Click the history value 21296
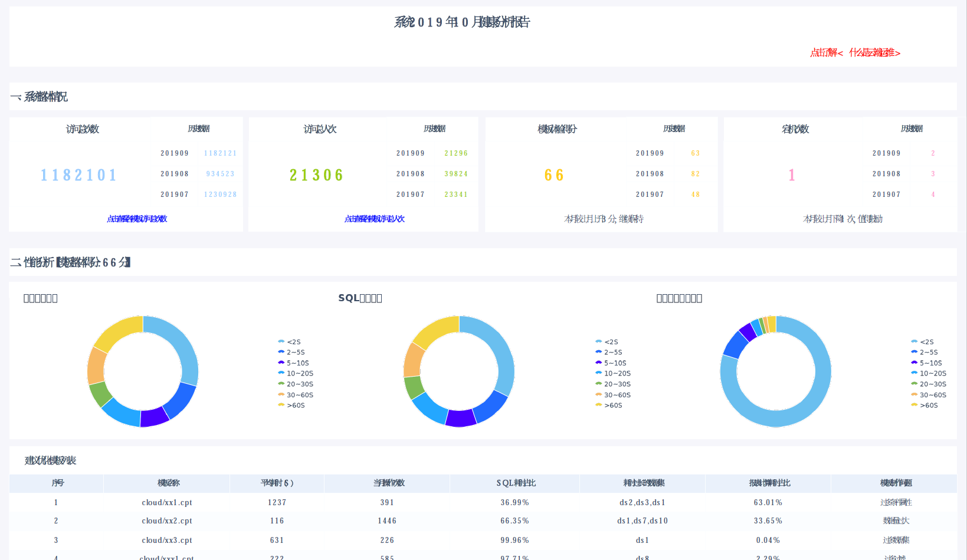Viewport: 967px width, 560px height. (456, 153)
